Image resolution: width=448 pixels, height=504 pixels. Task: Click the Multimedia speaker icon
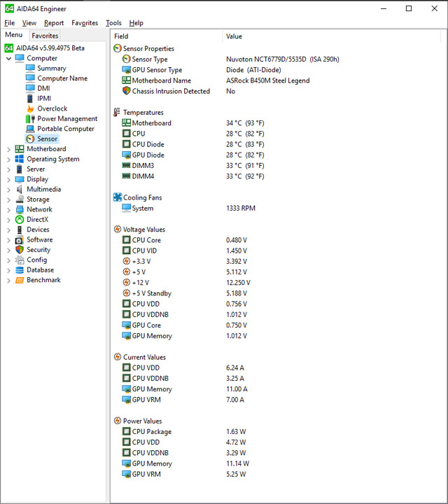coord(20,189)
